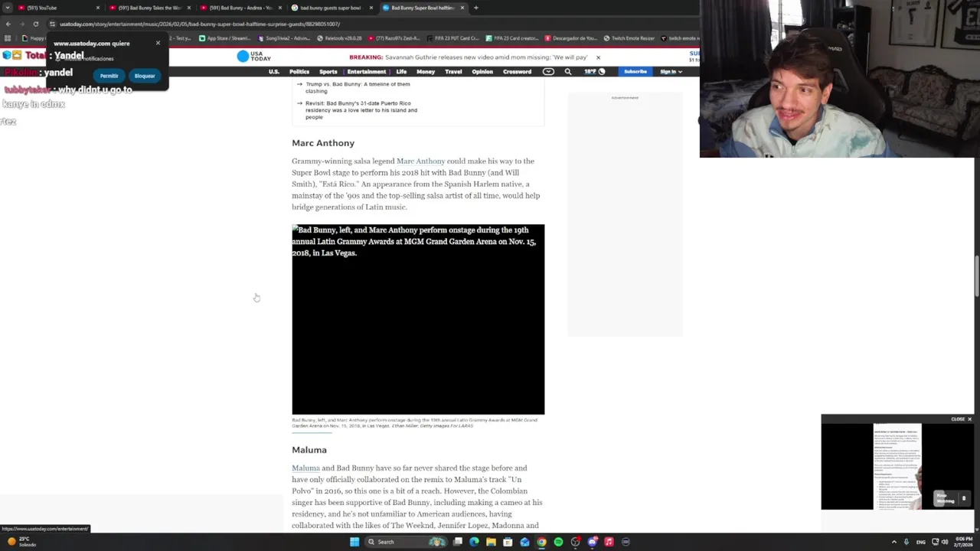Open Microsoft Store from the taskbar

(x=508, y=542)
